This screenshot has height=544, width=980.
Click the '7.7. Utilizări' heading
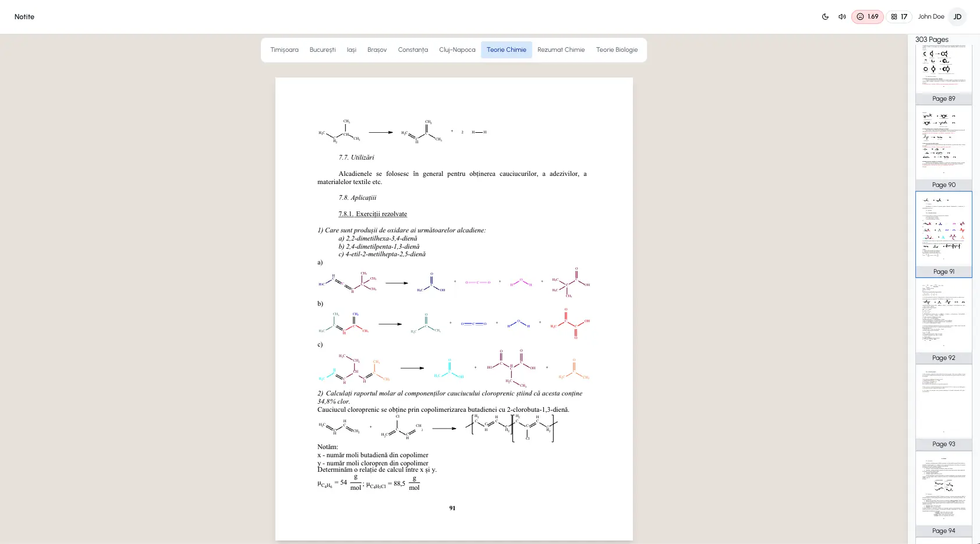pyautogui.click(x=356, y=157)
